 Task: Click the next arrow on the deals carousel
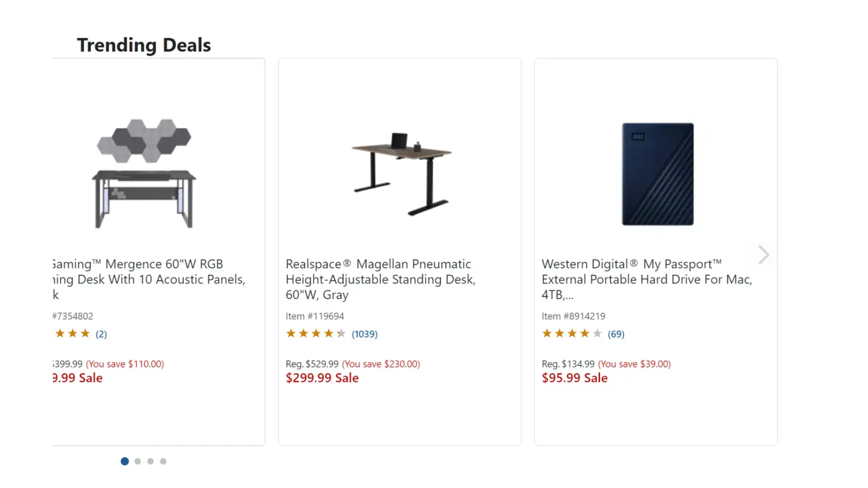coord(764,255)
